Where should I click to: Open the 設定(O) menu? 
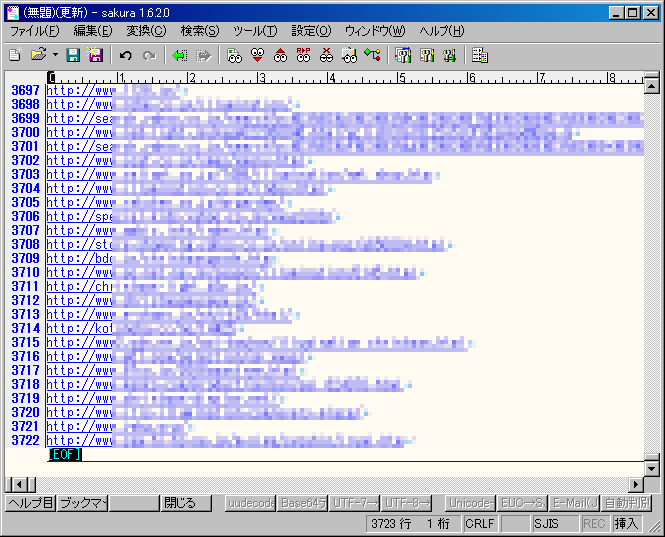[x=311, y=31]
